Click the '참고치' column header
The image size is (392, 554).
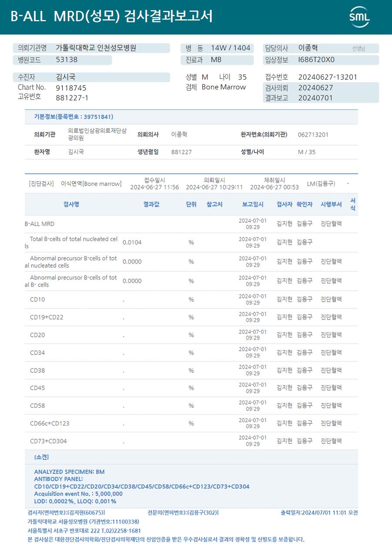(x=214, y=204)
